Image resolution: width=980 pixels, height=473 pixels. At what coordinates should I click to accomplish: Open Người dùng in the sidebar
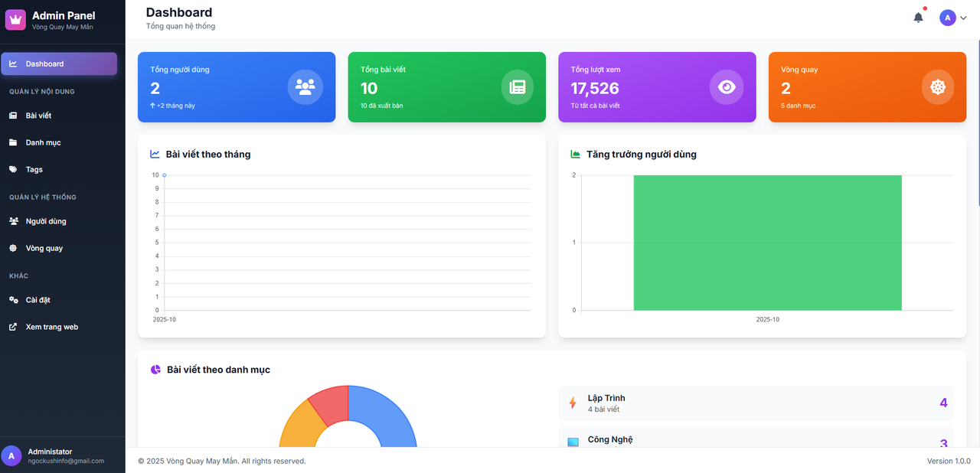[59, 221]
